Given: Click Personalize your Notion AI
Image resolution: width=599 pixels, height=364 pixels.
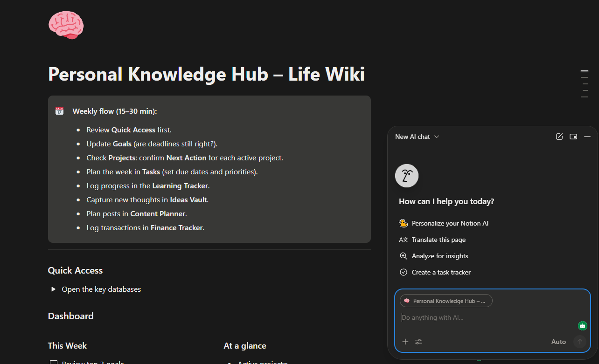Looking at the screenshot, I should coord(450,223).
